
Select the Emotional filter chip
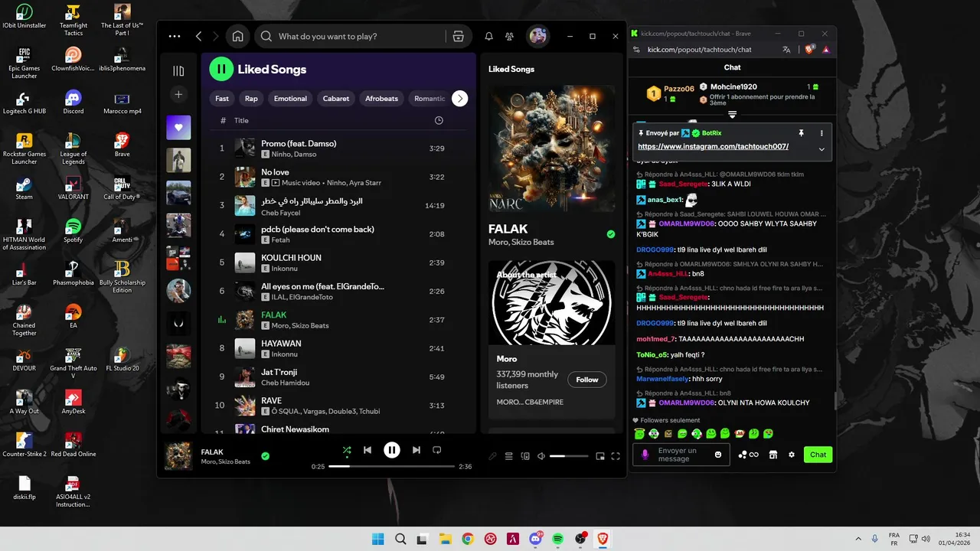[x=290, y=98]
